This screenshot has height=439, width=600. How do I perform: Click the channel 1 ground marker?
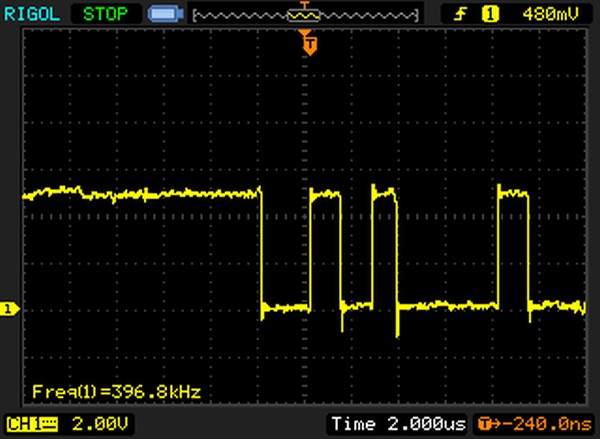point(9,309)
